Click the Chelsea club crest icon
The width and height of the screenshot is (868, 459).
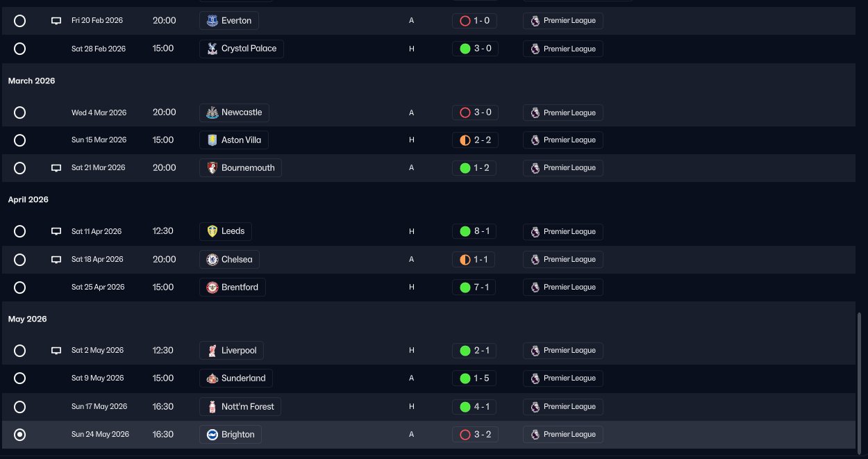point(212,260)
